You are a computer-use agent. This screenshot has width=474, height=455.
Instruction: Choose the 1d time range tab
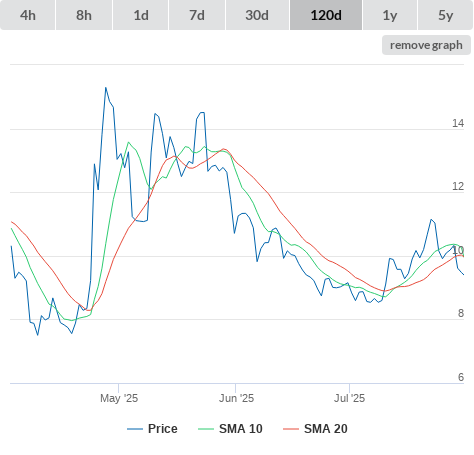141,15
